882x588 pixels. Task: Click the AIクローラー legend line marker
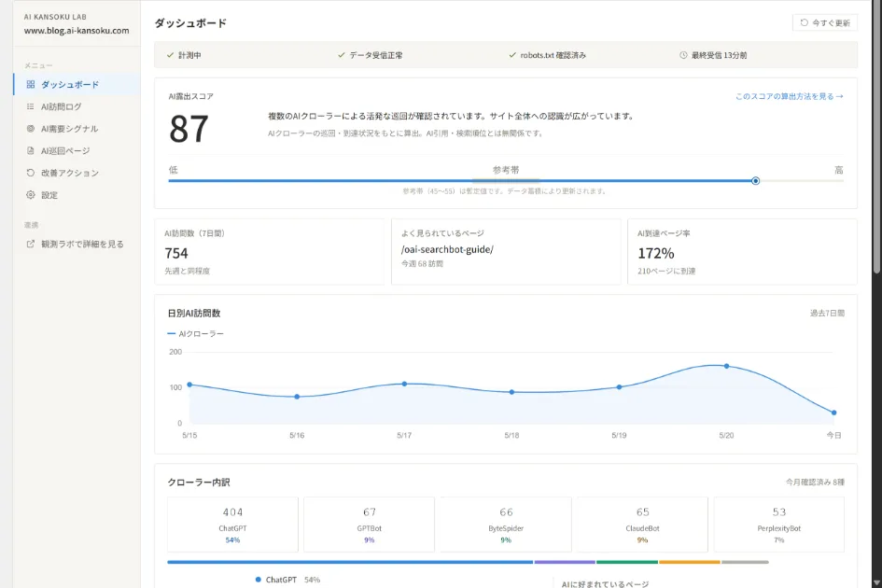(172, 334)
